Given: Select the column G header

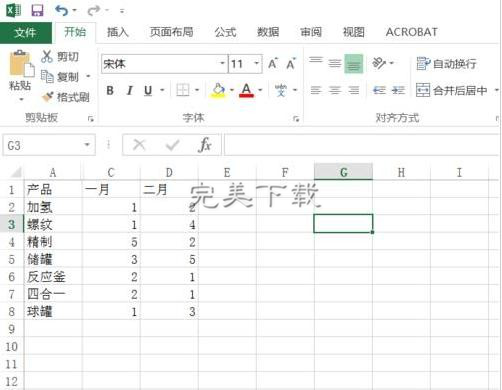Looking at the screenshot, I should point(343,172).
